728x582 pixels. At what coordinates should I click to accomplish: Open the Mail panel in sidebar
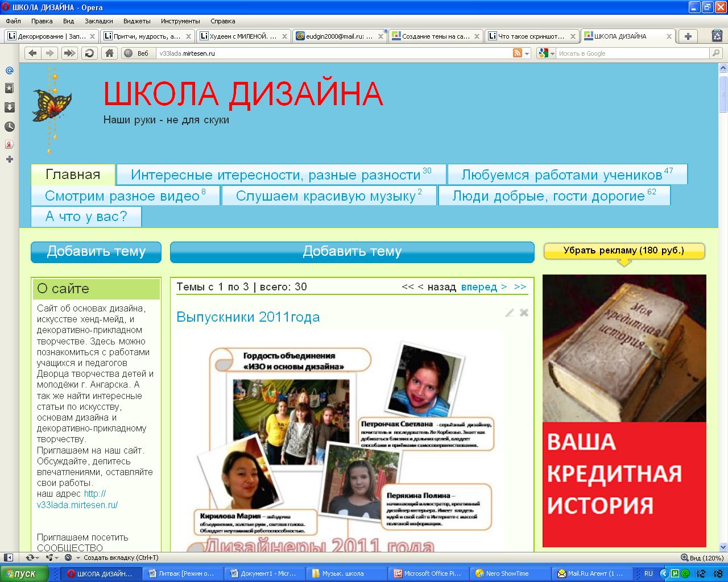[x=9, y=70]
